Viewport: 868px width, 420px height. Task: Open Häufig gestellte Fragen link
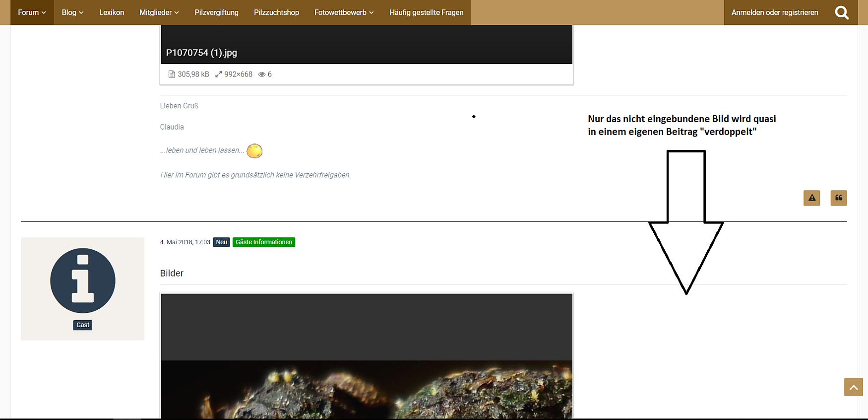click(x=426, y=12)
